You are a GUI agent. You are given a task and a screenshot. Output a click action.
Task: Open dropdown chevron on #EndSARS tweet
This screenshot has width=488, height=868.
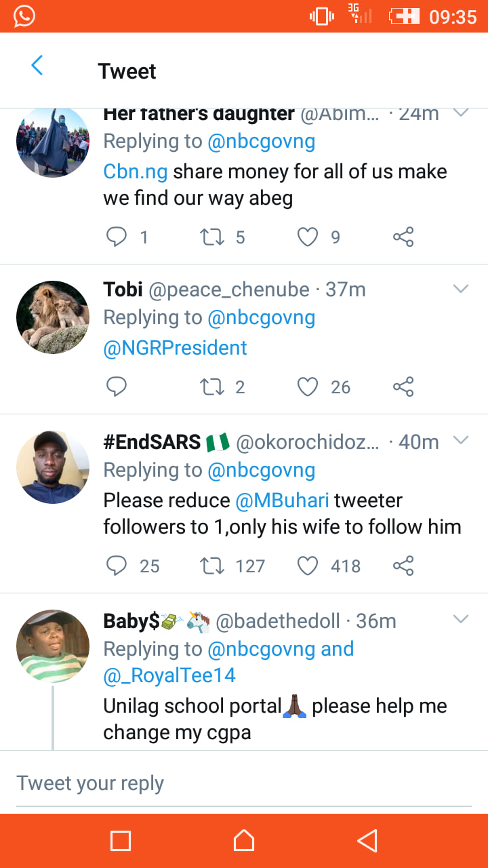(461, 441)
